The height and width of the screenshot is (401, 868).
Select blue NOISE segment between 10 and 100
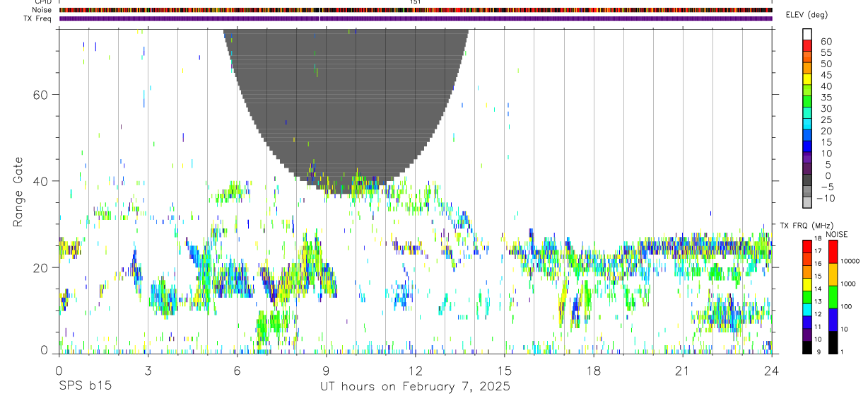(x=832, y=320)
